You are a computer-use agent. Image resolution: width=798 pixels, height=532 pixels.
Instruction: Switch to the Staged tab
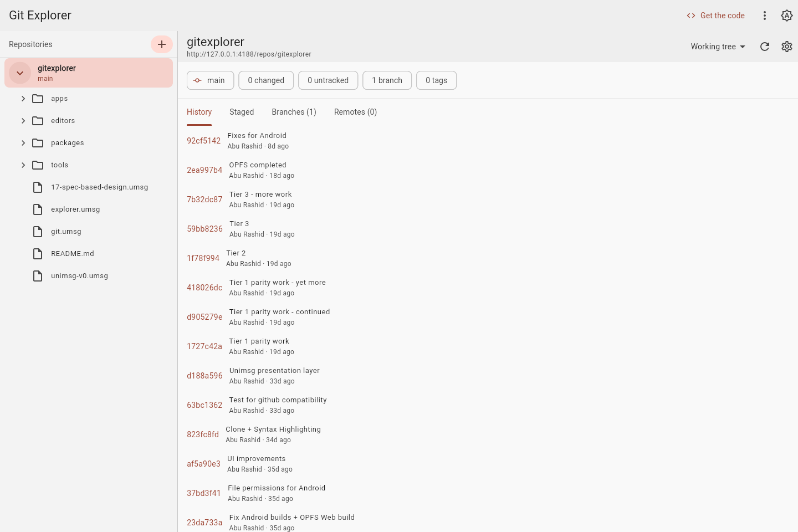point(242,112)
